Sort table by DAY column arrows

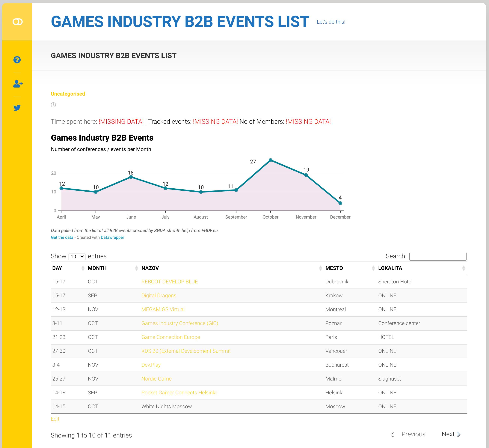(83, 268)
